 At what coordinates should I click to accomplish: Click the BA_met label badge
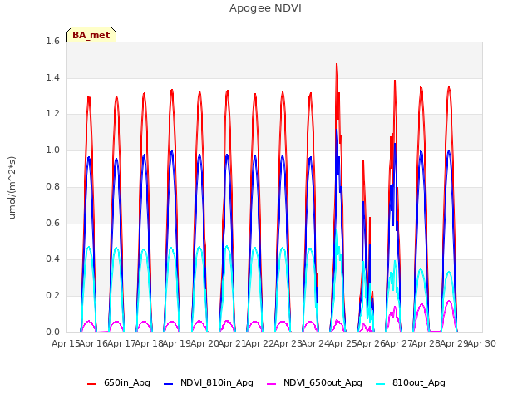pyautogui.click(x=91, y=35)
